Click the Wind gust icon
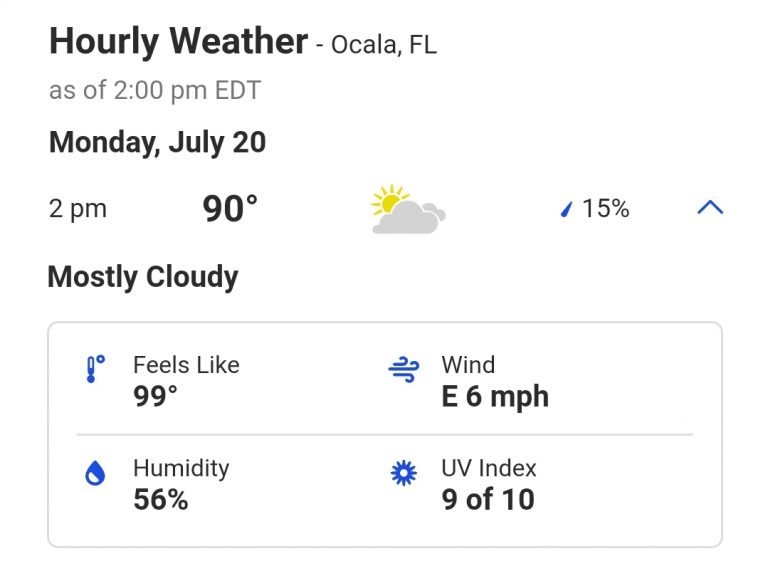This screenshot has height=566, width=768. tap(402, 369)
